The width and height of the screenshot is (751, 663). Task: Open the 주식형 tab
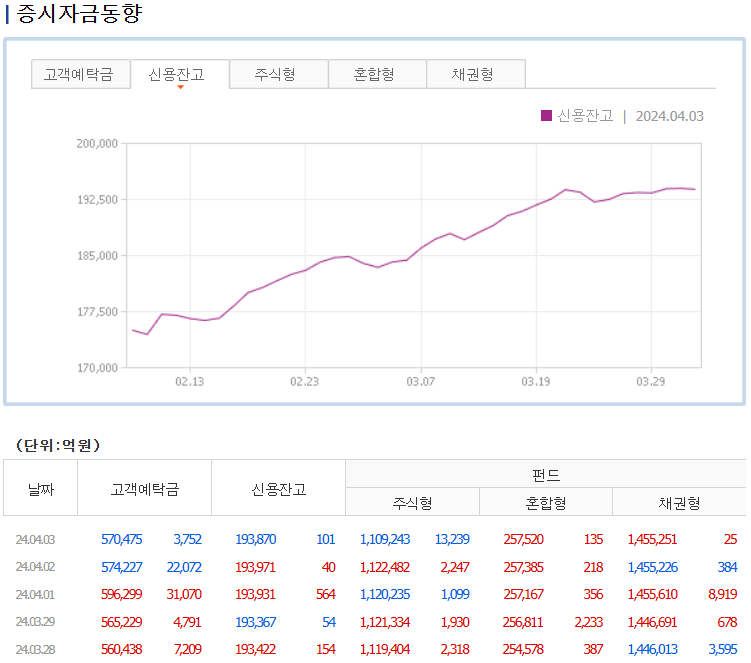(x=279, y=74)
